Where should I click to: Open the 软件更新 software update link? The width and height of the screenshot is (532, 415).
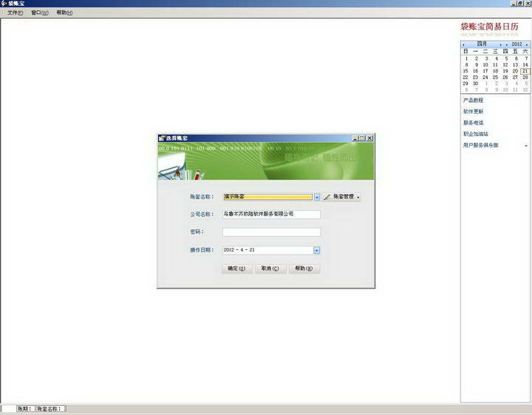473,112
